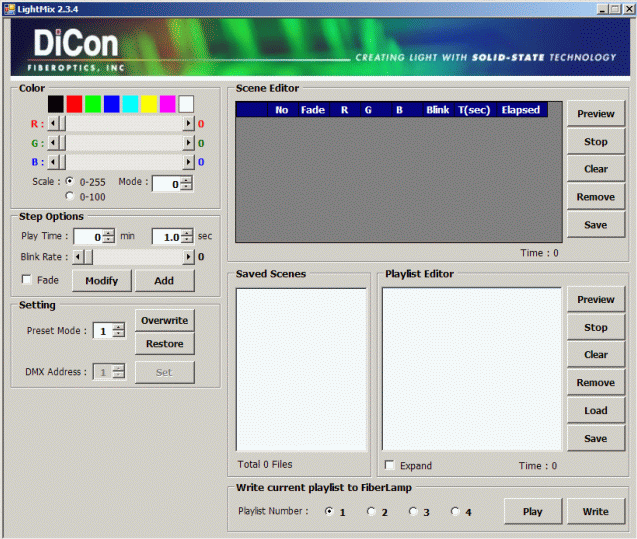Increase Play Time minutes with up arrow
Screen dimensions: 637x539
(x=108, y=233)
